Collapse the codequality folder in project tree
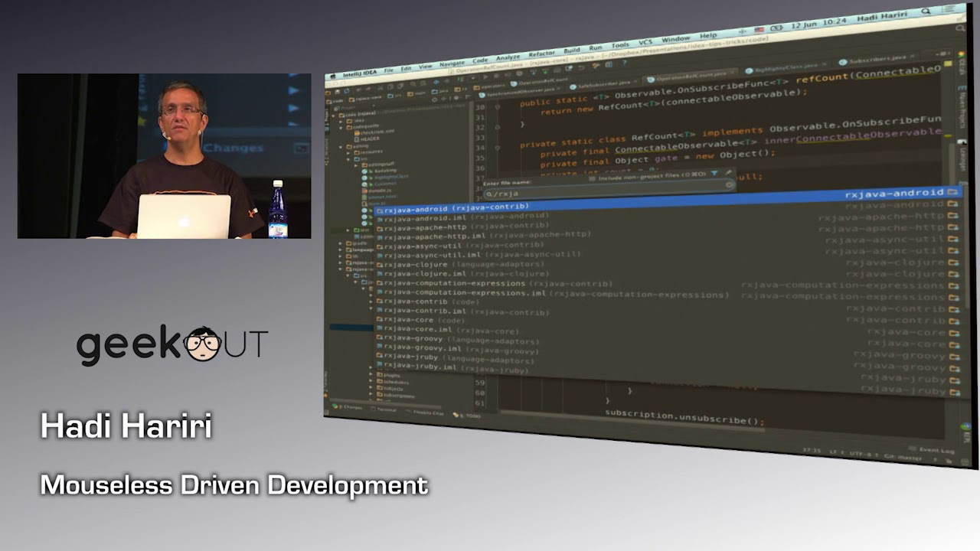Viewport: 980px width, 551px height. 342,126
